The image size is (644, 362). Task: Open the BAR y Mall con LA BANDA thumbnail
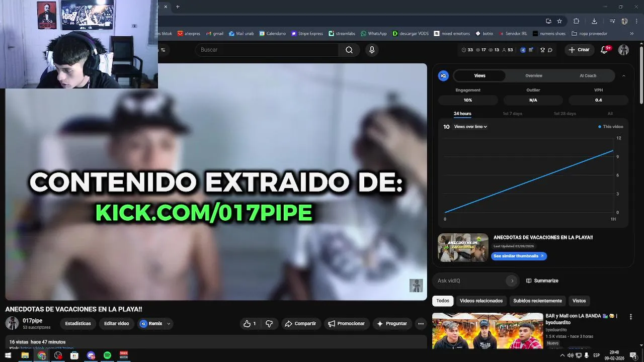tap(488, 330)
